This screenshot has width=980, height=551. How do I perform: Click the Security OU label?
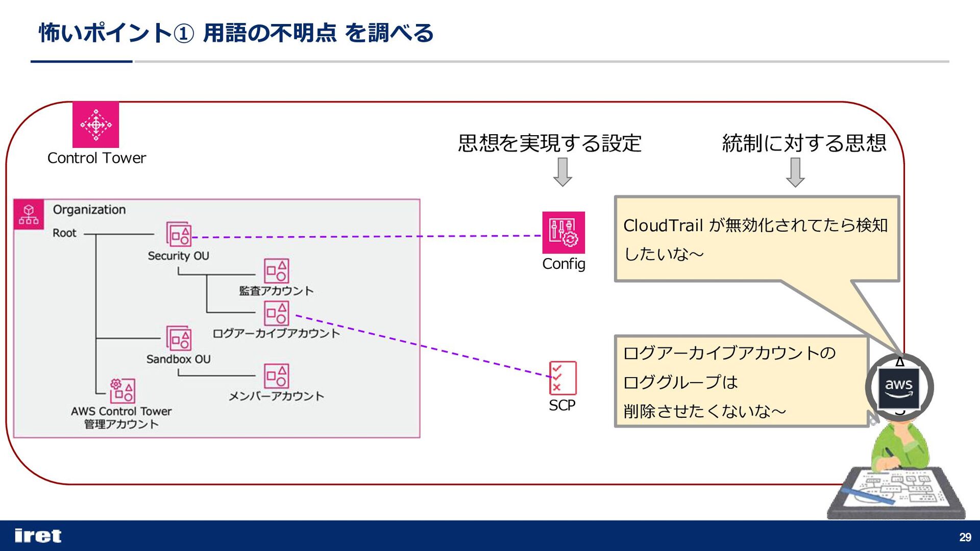coord(179,256)
